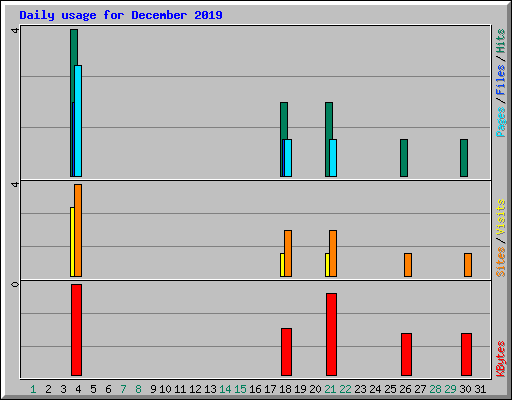The width and height of the screenshot is (512, 400).
Task: Click the cyan Pages bar for day 18
Action: (x=288, y=158)
